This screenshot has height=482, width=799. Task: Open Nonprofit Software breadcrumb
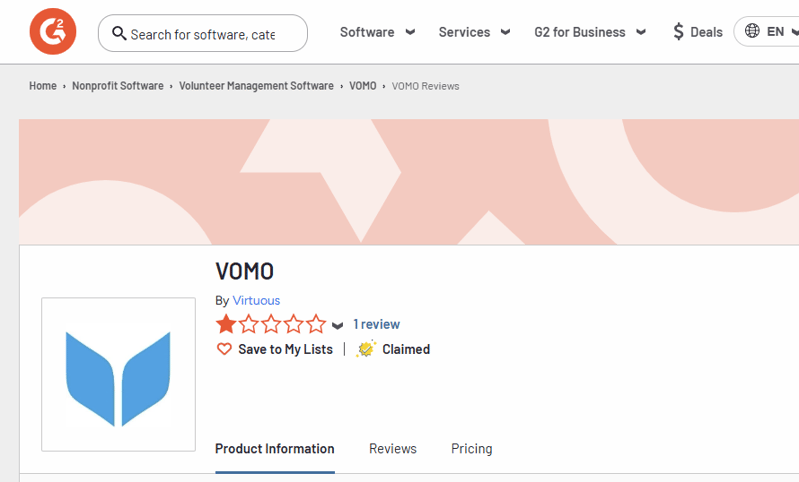coord(118,86)
